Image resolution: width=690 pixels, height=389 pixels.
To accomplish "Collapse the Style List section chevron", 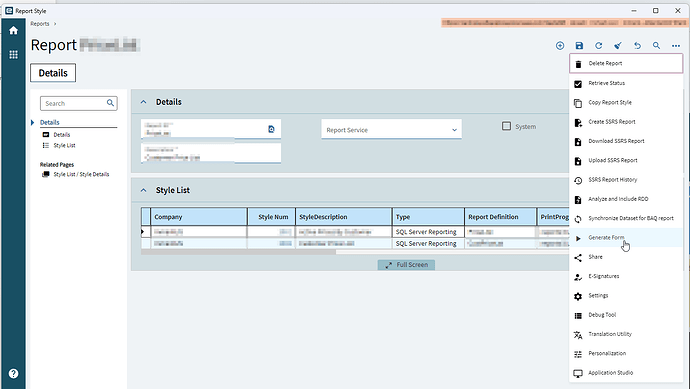I will (x=143, y=191).
